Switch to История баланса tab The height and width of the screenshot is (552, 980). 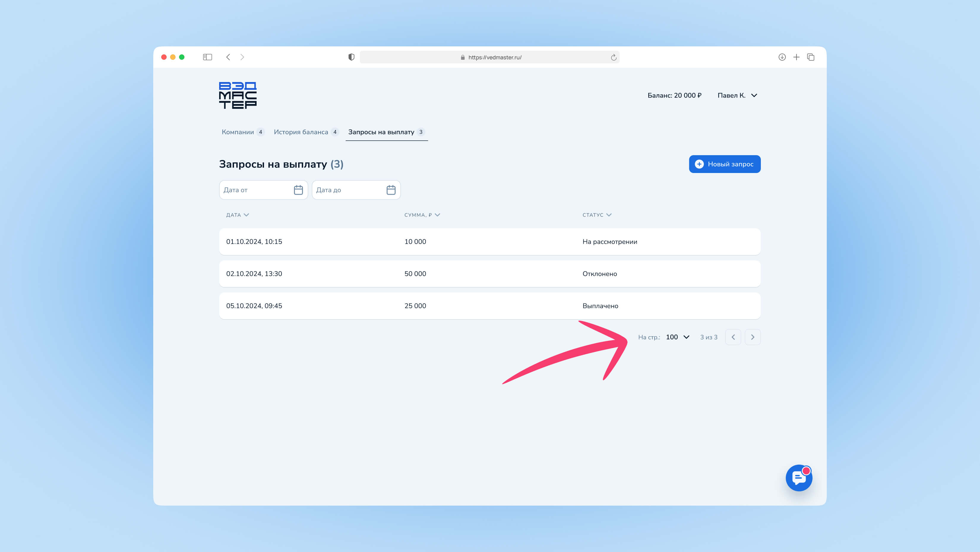pyautogui.click(x=301, y=132)
